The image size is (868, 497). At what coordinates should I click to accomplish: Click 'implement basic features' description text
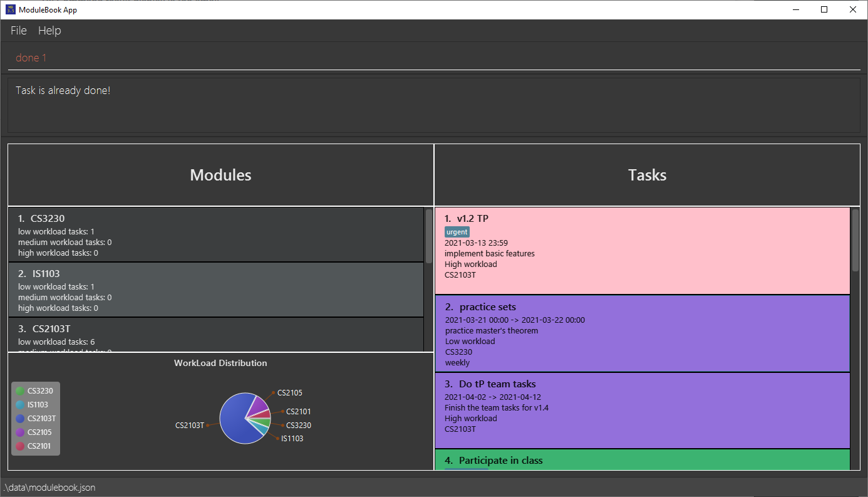(x=490, y=254)
